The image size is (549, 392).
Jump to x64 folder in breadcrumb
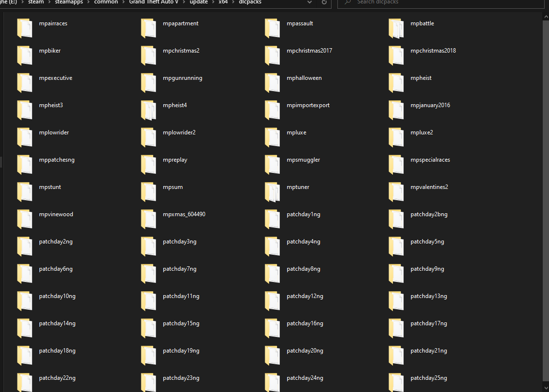[x=223, y=2]
